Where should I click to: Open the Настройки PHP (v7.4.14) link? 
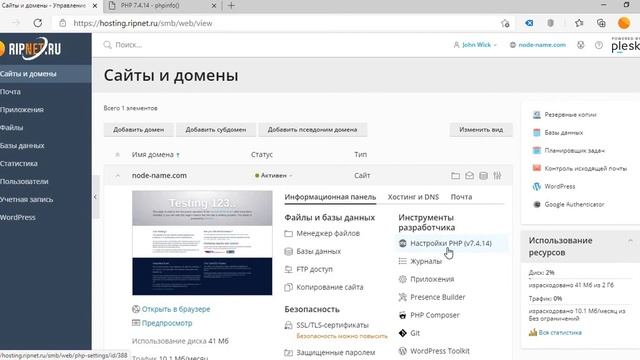click(x=451, y=243)
